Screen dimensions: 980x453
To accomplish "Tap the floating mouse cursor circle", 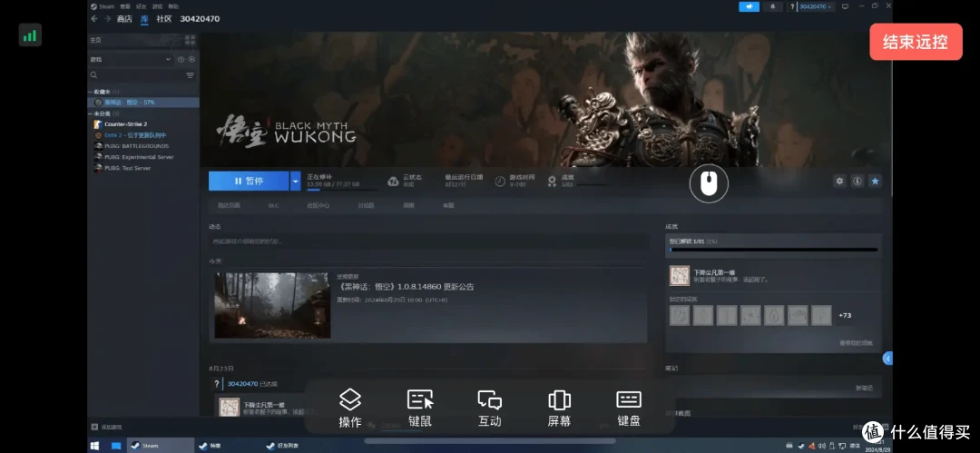I will [709, 184].
